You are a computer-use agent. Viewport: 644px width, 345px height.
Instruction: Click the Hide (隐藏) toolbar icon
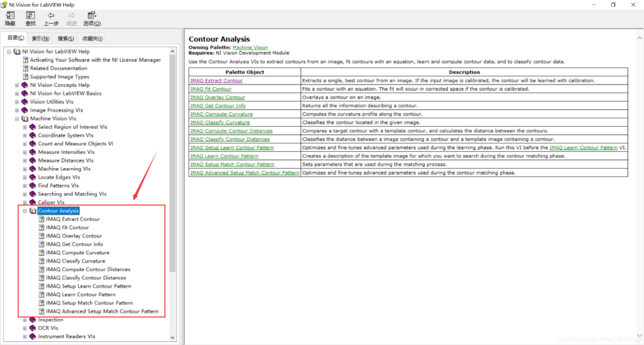(10, 15)
